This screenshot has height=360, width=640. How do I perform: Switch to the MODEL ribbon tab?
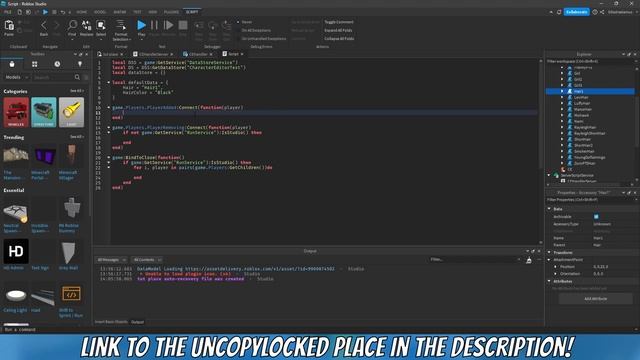(x=100, y=12)
